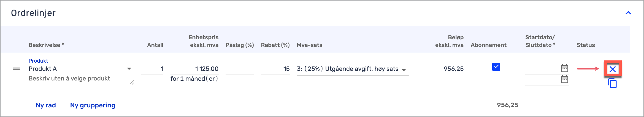The width and height of the screenshot is (644, 117).
Task: Open the start date calendar picker
Action: [564, 68]
